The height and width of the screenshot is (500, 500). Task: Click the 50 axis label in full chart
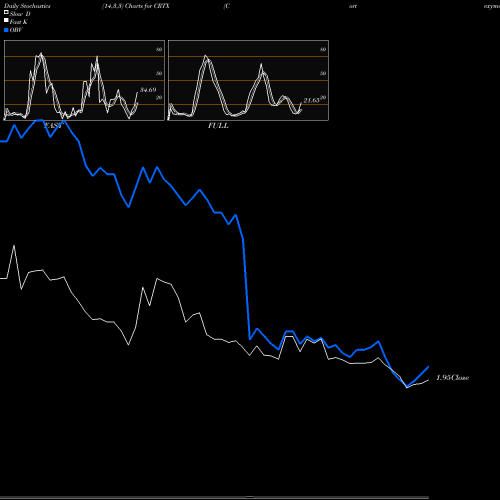tap(323, 73)
